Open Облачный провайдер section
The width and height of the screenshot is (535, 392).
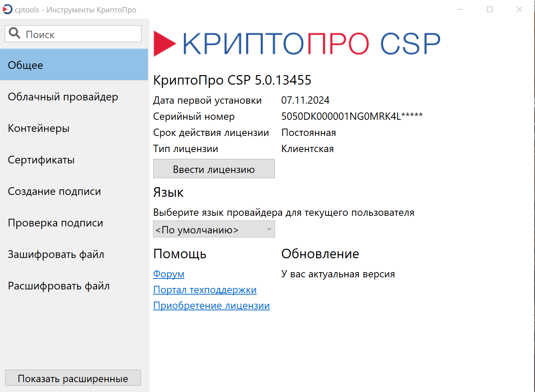point(74,97)
